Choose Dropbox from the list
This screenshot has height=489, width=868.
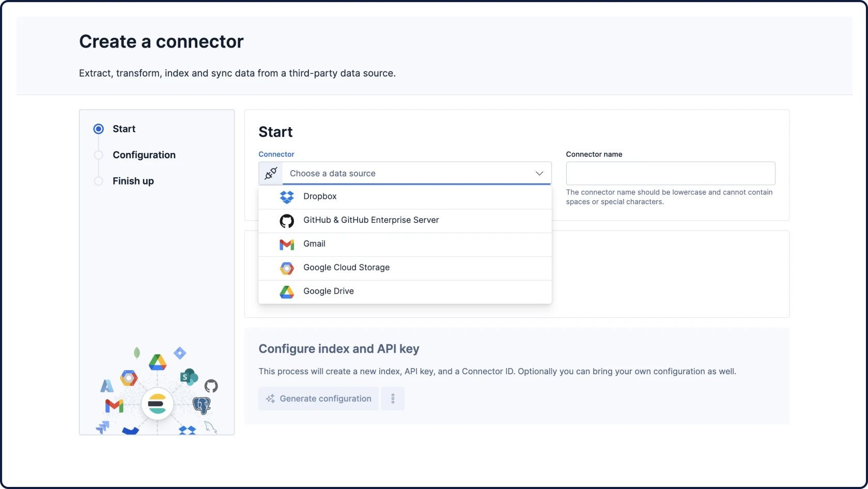[x=405, y=197]
